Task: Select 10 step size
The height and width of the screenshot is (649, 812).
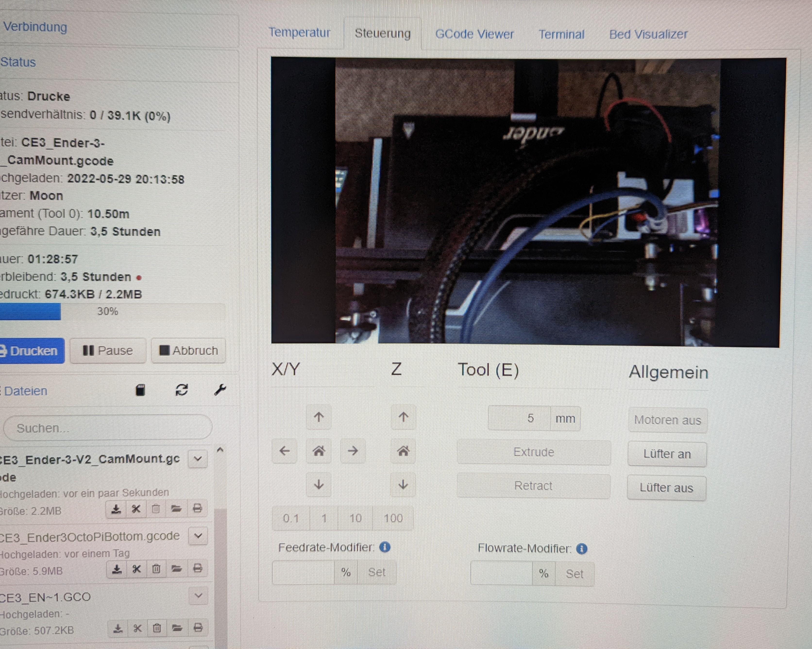Action: coord(355,518)
